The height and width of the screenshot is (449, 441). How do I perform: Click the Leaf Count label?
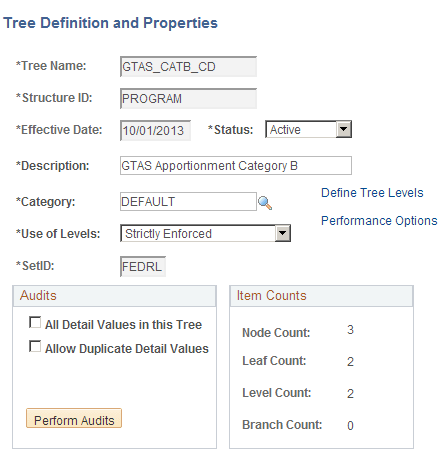click(x=274, y=361)
